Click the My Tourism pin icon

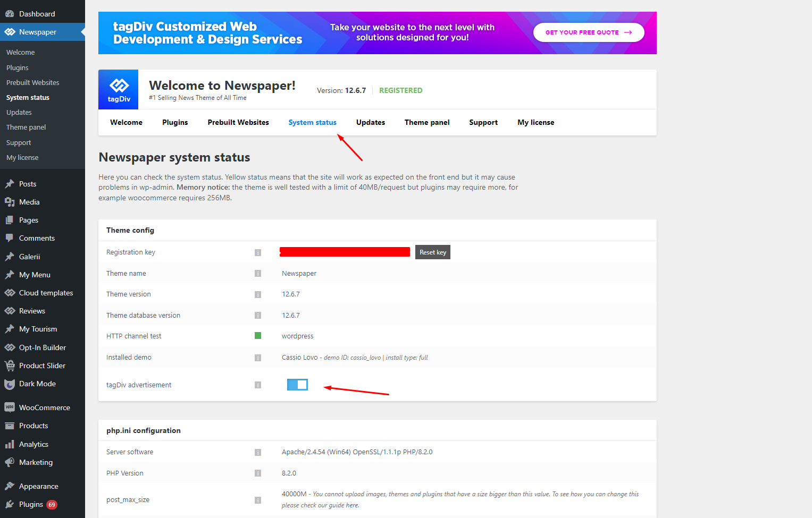tap(10, 329)
